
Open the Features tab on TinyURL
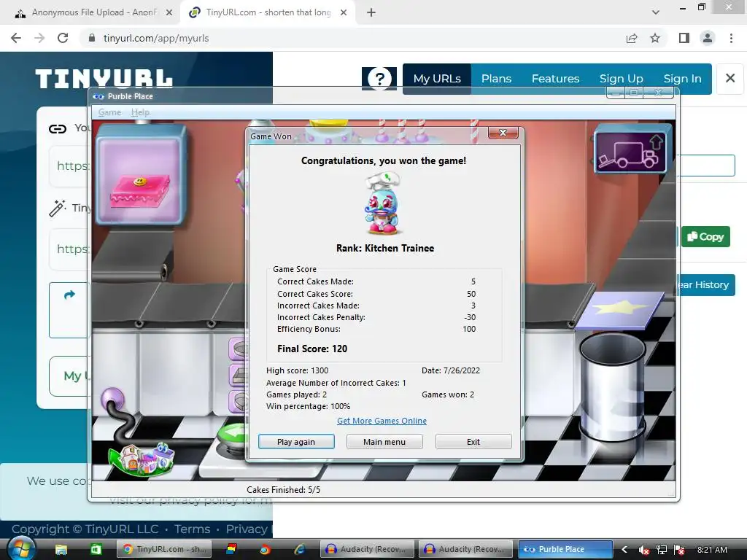(555, 79)
